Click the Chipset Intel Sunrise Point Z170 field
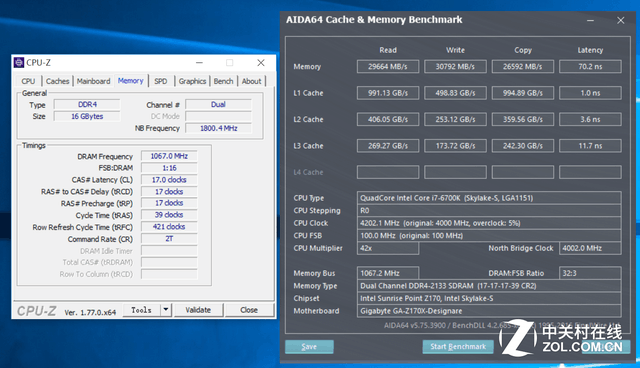 click(489, 298)
